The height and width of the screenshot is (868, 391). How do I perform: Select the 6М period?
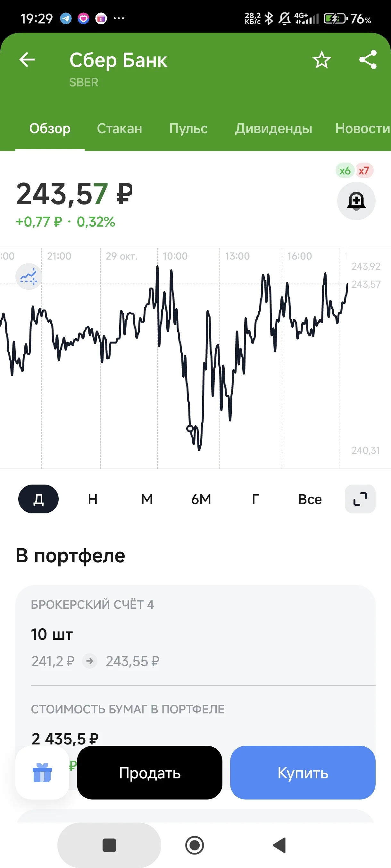pyautogui.click(x=201, y=499)
